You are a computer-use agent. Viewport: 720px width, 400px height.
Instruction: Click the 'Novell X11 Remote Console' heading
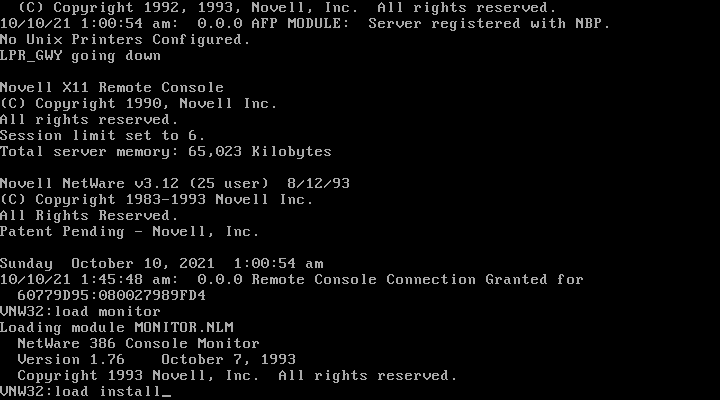coord(112,88)
